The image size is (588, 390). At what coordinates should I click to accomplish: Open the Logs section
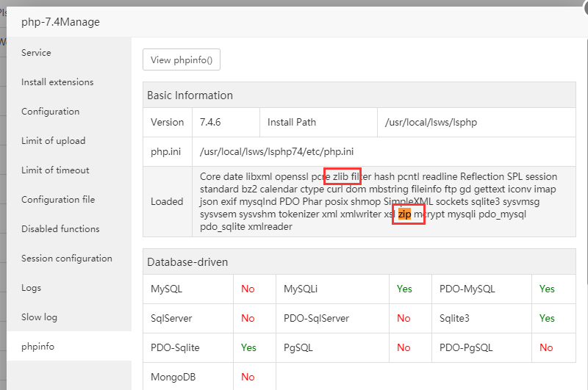tap(31, 288)
